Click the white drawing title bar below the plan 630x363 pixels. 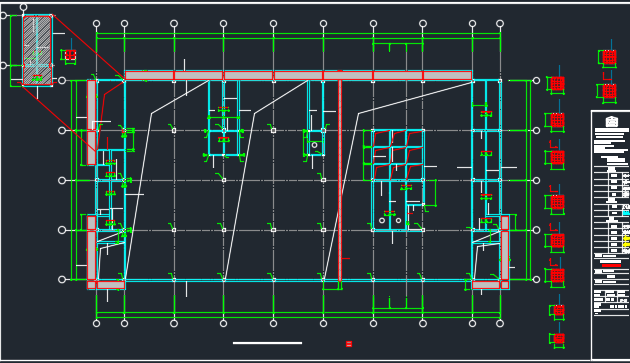[x=267, y=343]
